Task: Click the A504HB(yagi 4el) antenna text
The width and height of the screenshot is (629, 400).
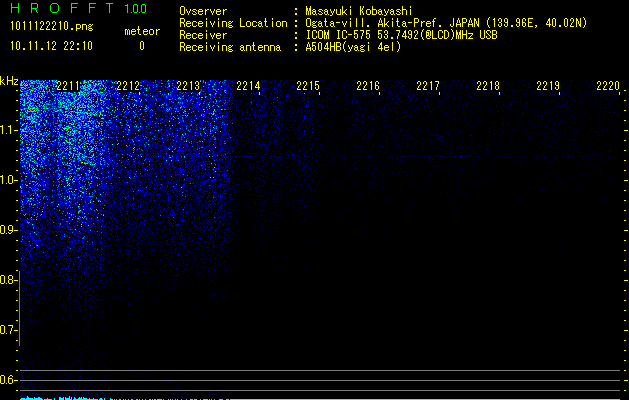Action: (x=353, y=47)
